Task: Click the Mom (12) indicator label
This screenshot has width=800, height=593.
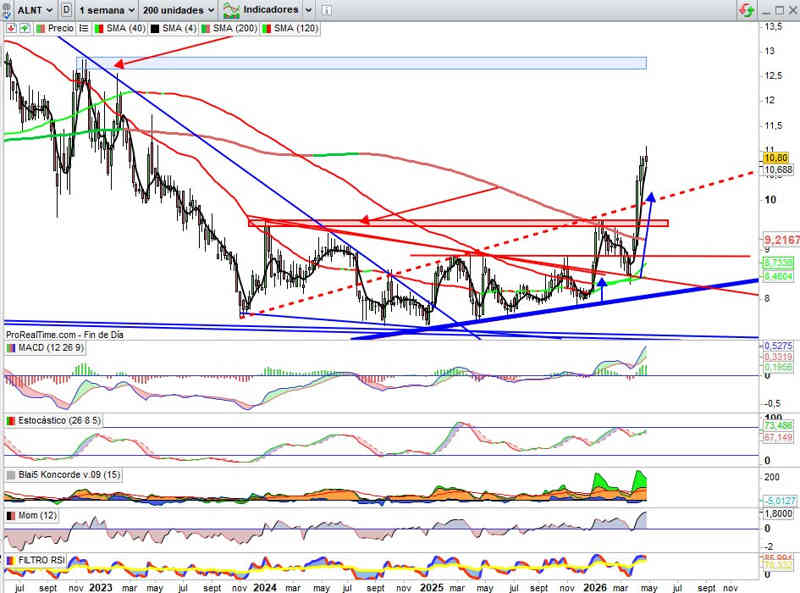Action: [40, 515]
